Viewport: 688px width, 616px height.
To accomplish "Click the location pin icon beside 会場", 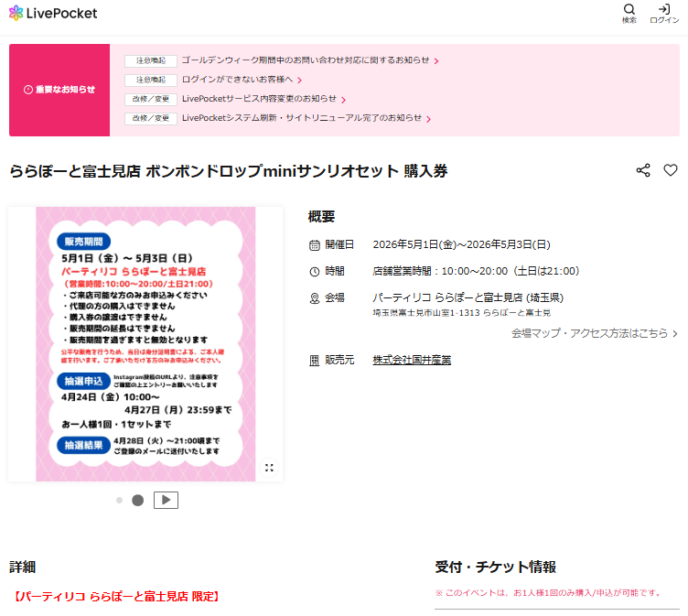I will click(315, 298).
